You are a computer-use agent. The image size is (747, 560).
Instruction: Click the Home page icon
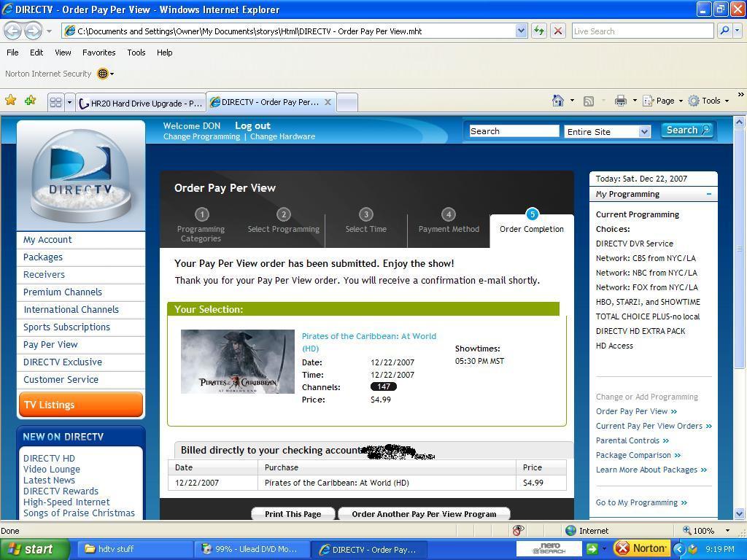tap(558, 101)
